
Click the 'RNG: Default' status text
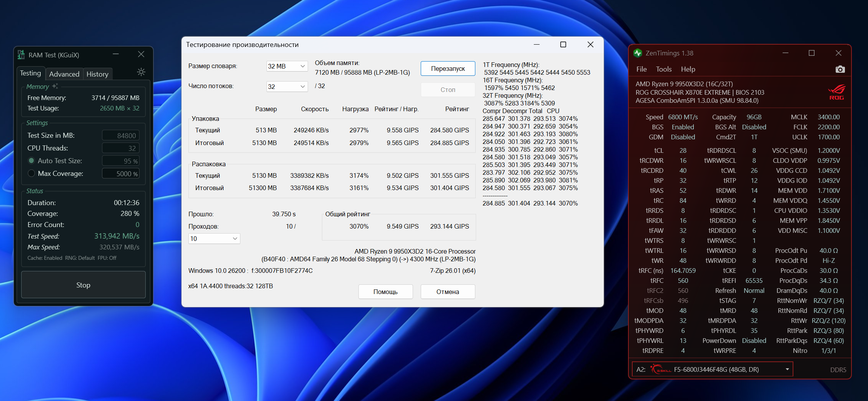click(80, 258)
